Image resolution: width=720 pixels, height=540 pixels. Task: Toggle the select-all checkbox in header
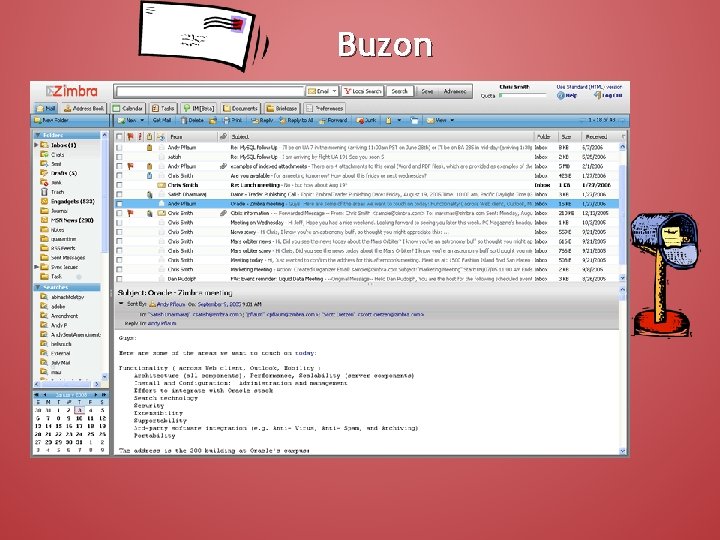coord(119,137)
